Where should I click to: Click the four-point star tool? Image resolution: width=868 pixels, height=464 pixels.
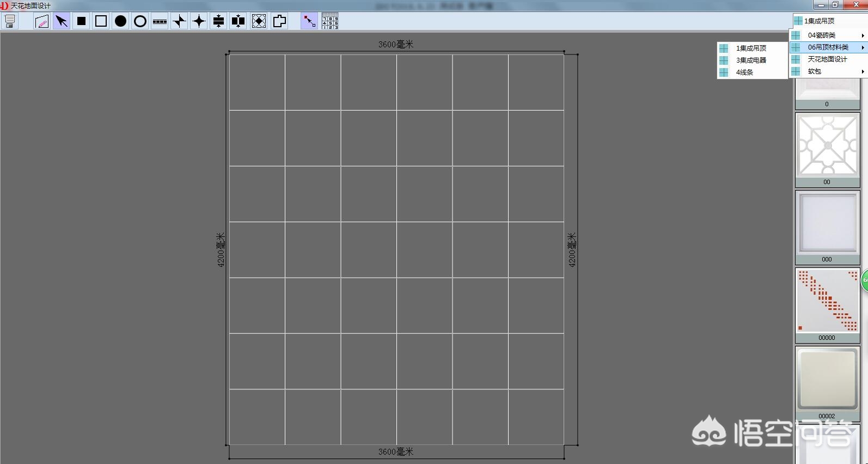click(199, 21)
